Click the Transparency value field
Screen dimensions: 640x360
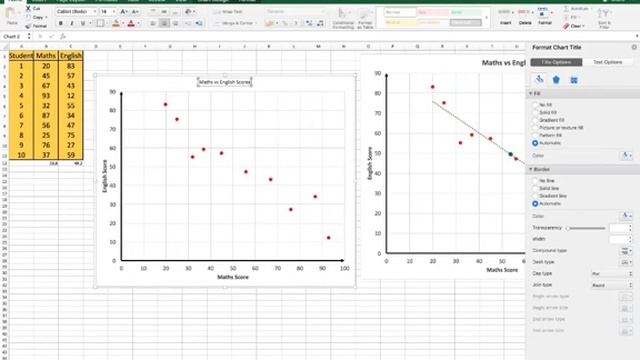click(620, 228)
